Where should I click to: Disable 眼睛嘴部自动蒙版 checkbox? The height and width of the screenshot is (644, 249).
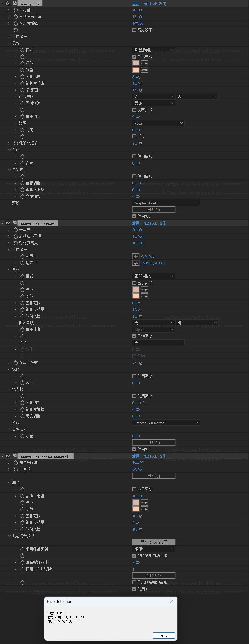point(134,556)
